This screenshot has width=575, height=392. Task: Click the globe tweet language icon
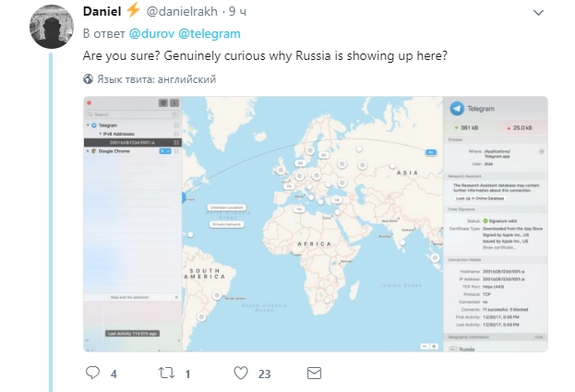coord(89,79)
